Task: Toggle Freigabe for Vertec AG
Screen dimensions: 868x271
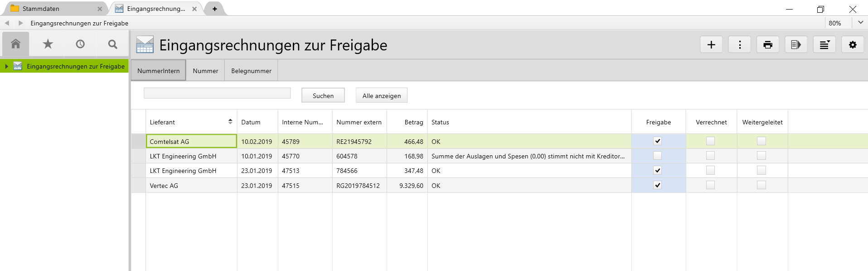Action: 658,185
